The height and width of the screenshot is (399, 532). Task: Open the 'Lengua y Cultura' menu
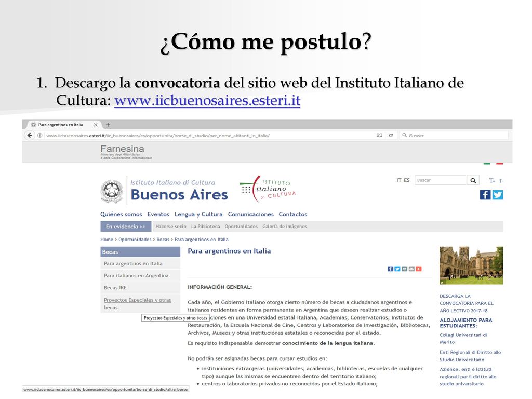point(198,214)
